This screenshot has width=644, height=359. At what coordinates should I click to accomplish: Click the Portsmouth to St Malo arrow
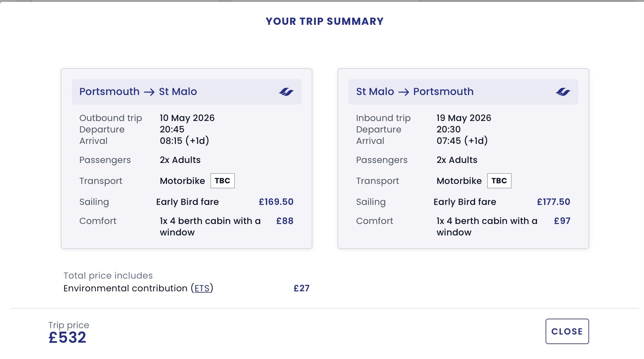(x=149, y=92)
